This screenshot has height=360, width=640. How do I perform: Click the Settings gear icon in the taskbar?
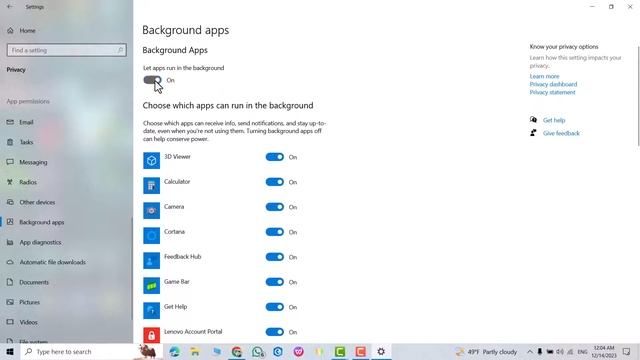[381, 351]
